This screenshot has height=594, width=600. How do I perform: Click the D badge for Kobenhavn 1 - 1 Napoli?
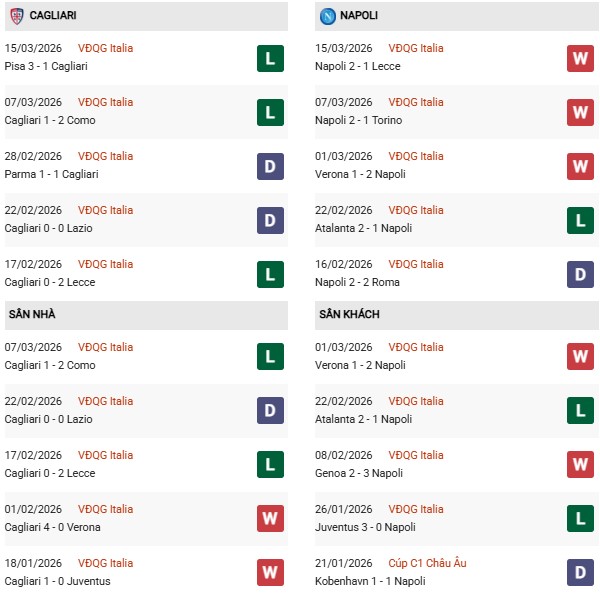point(580,573)
